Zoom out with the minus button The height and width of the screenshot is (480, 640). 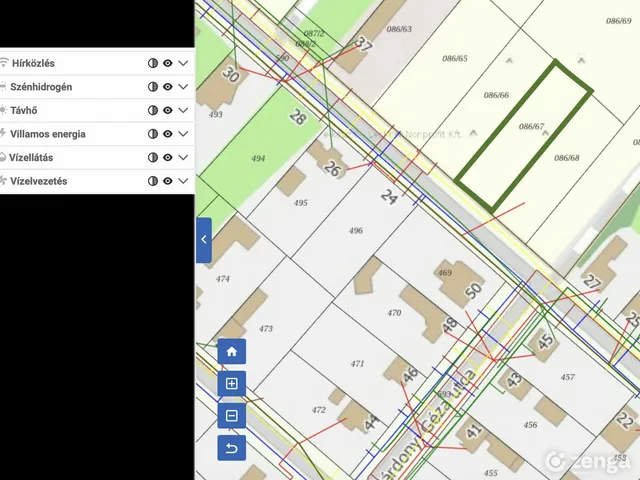point(231,416)
